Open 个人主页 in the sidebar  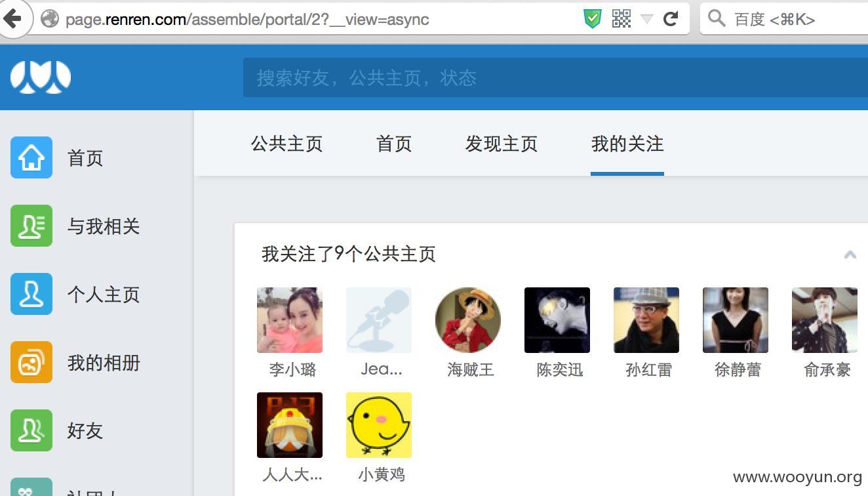[104, 295]
